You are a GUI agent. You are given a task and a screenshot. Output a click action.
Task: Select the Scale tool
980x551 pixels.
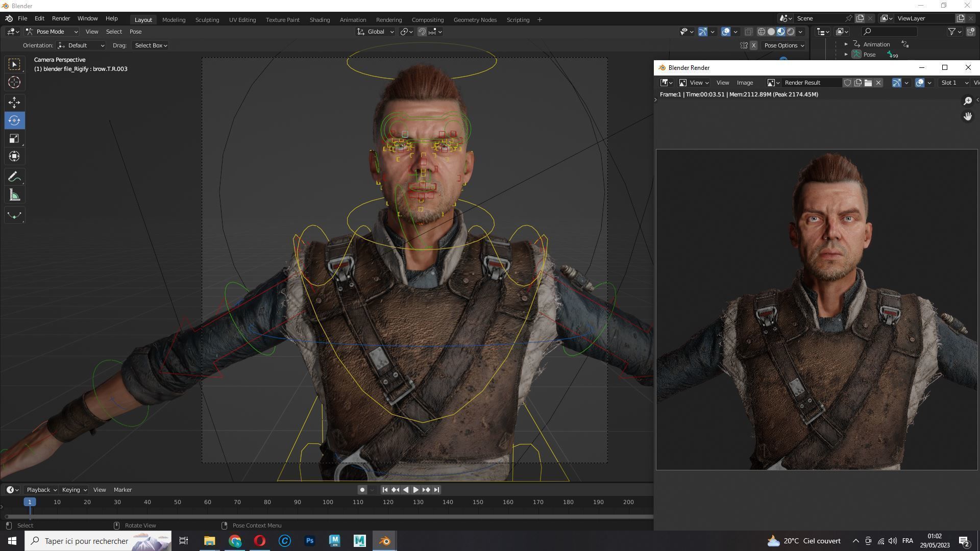14,138
